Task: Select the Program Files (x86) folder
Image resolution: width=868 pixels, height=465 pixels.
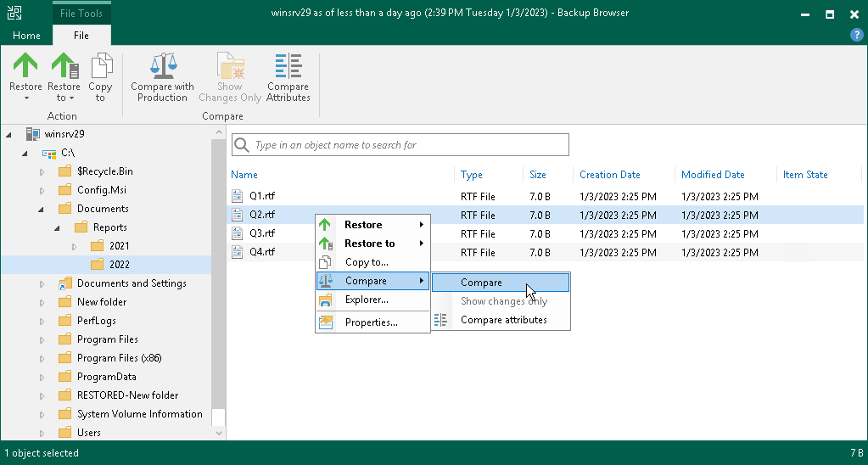Action: (x=120, y=357)
